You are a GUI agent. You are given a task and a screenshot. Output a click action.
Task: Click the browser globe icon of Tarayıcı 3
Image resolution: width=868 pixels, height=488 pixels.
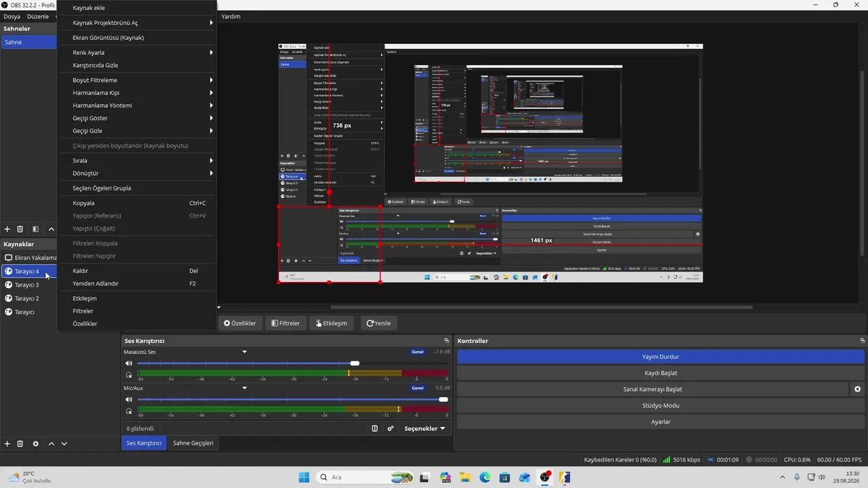tap(8, 285)
